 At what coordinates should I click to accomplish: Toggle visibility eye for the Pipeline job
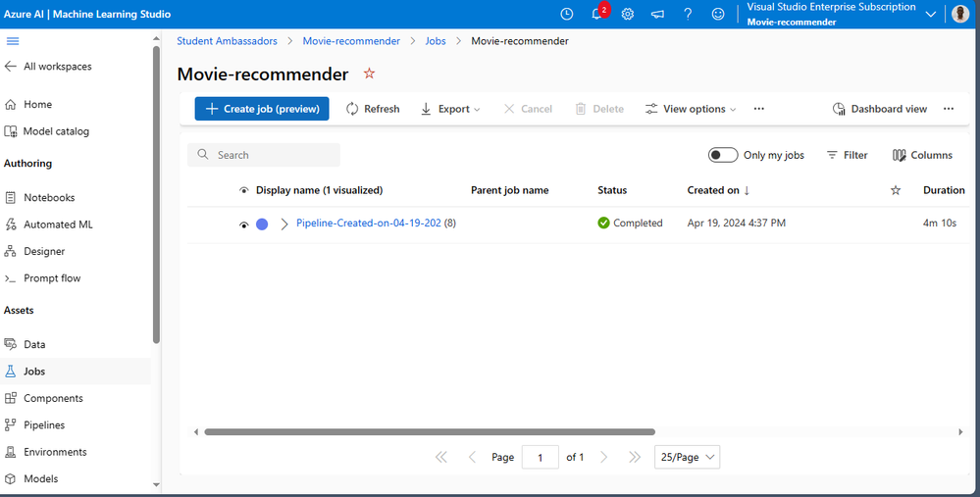[x=243, y=224]
